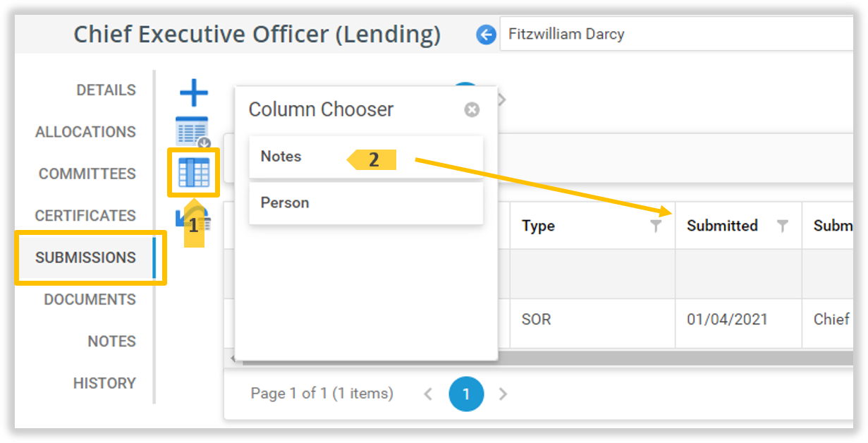Go to next page using bottom pager arrow
The image size is (868, 443).
click(503, 394)
